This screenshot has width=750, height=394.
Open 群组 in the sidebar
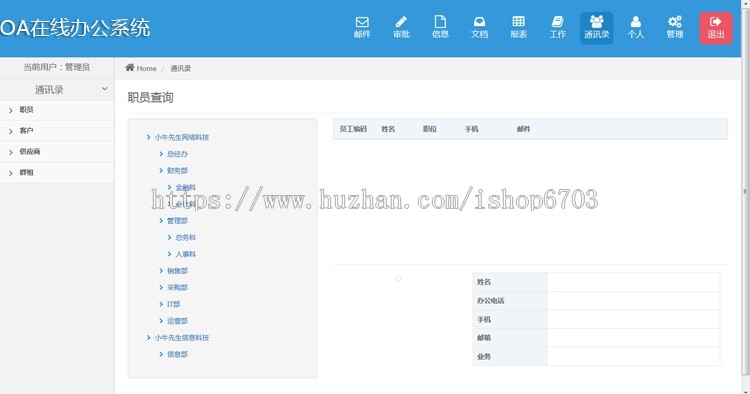(x=57, y=173)
